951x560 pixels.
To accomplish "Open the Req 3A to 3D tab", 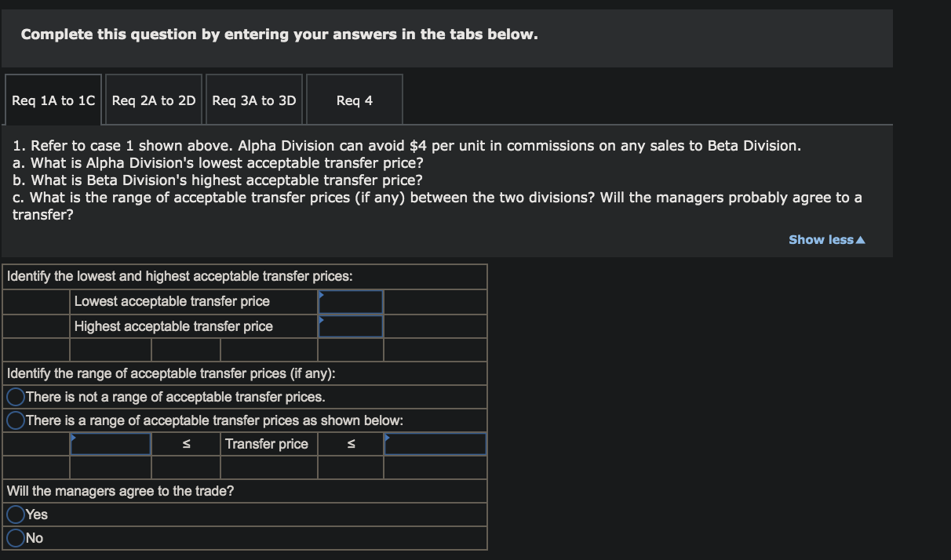I will click(x=253, y=99).
